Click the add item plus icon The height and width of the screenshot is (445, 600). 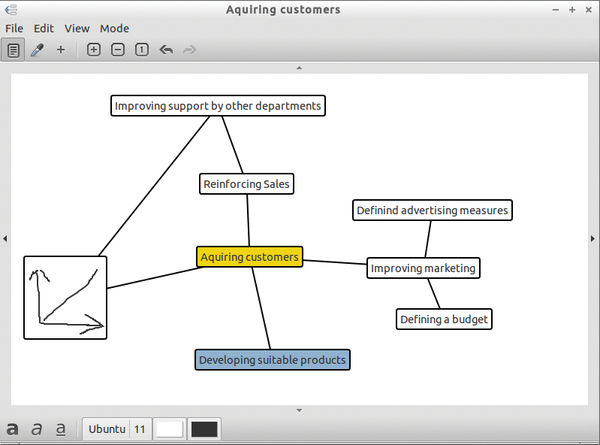61,50
